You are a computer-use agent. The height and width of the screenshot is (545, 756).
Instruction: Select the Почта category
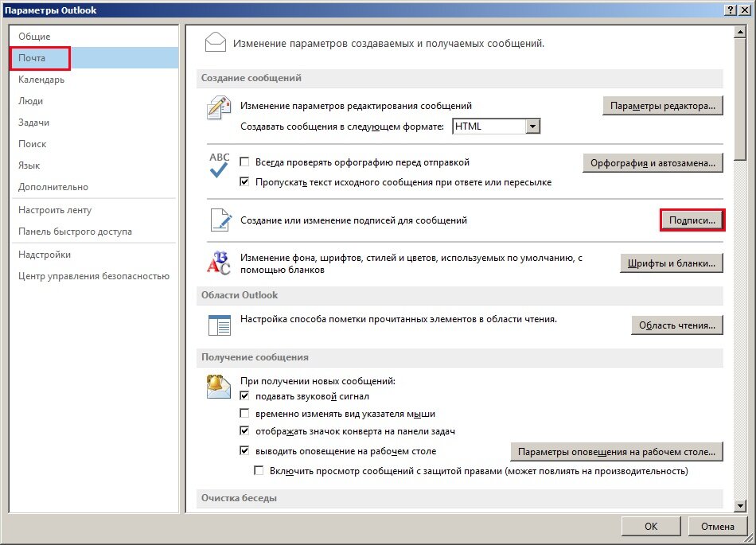(94, 58)
